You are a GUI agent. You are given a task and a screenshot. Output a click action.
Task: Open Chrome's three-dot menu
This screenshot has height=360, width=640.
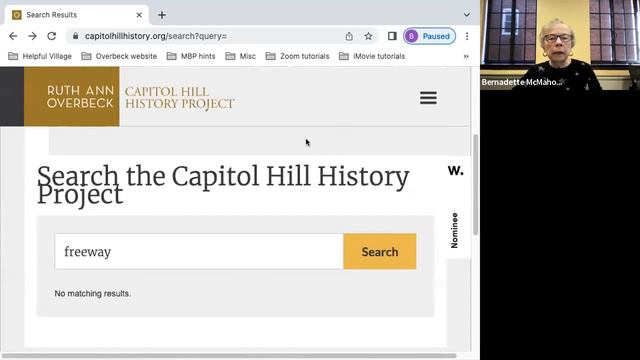pyautogui.click(x=467, y=36)
